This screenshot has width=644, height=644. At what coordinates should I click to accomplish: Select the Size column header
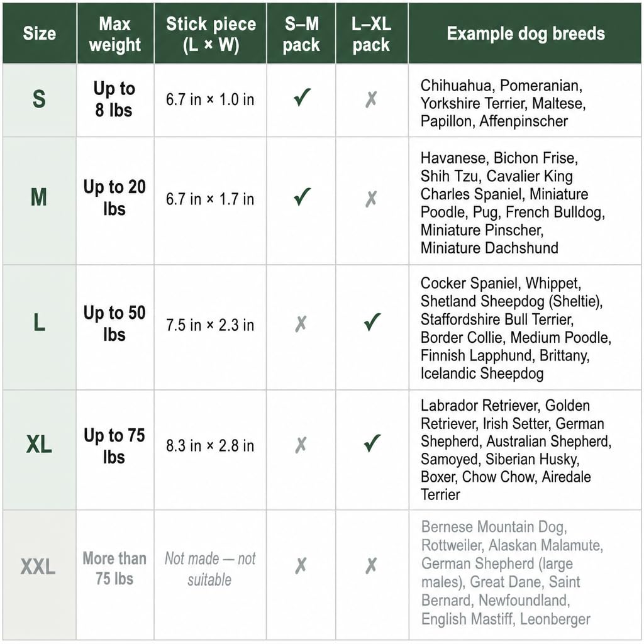pos(40,33)
